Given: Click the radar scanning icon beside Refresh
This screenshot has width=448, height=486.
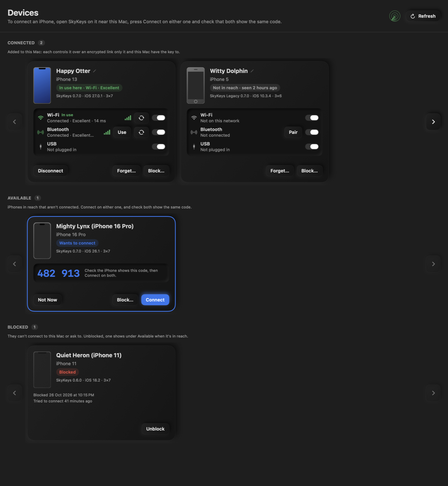Looking at the screenshot, I should pyautogui.click(x=395, y=16).
